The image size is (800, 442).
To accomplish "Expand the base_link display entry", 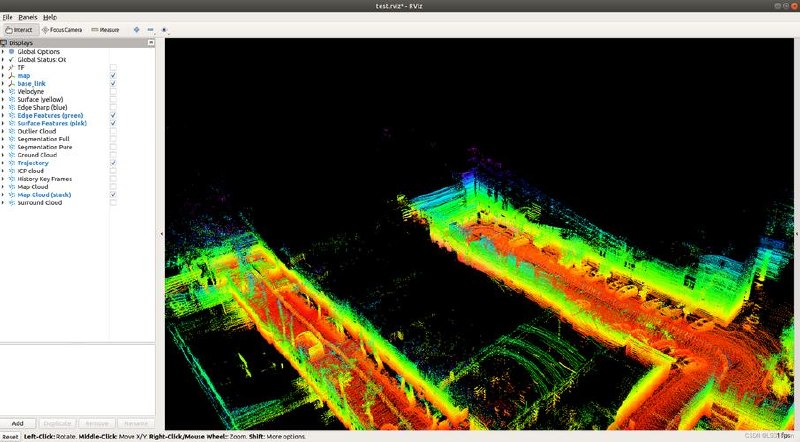I will point(3,83).
